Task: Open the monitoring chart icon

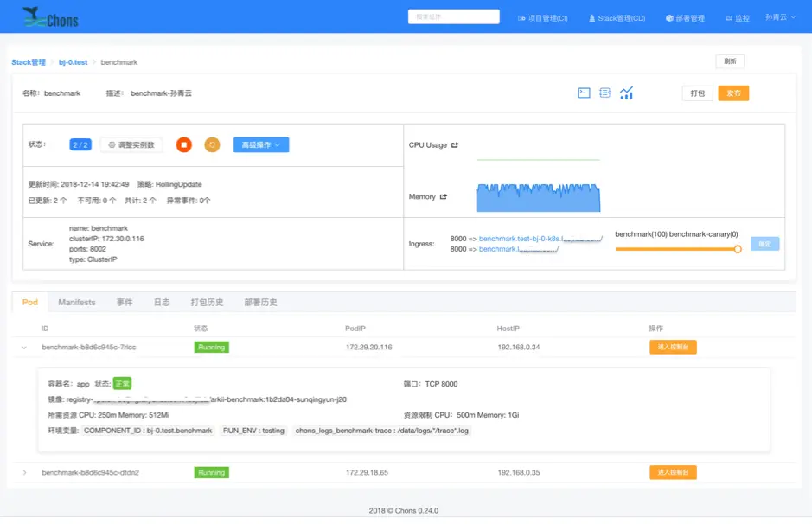Action: point(627,93)
